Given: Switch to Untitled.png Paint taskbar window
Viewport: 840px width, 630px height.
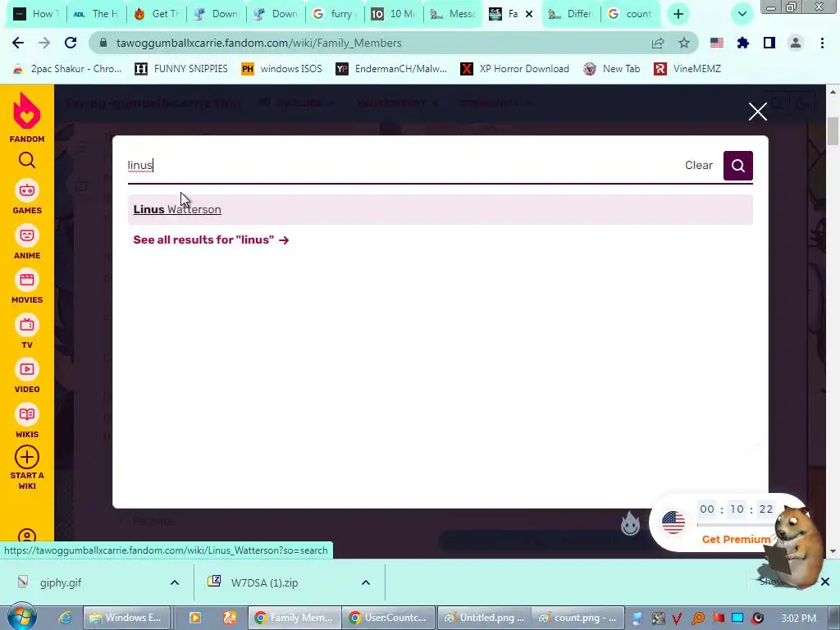Looking at the screenshot, I should pos(485,618).
